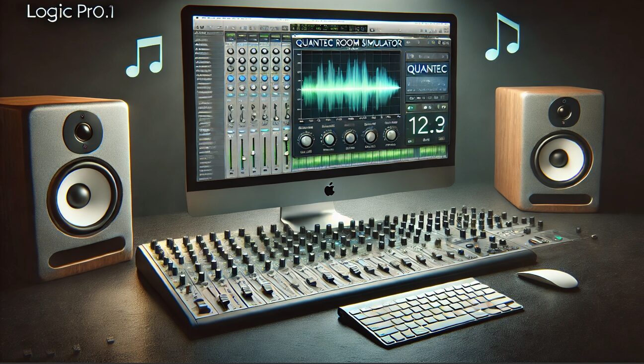Image resolution: width=644 pixels, height=364 pixels.
Task: Adjust the first knob under the plugin waveform
Action: click(x=306, y=141)
